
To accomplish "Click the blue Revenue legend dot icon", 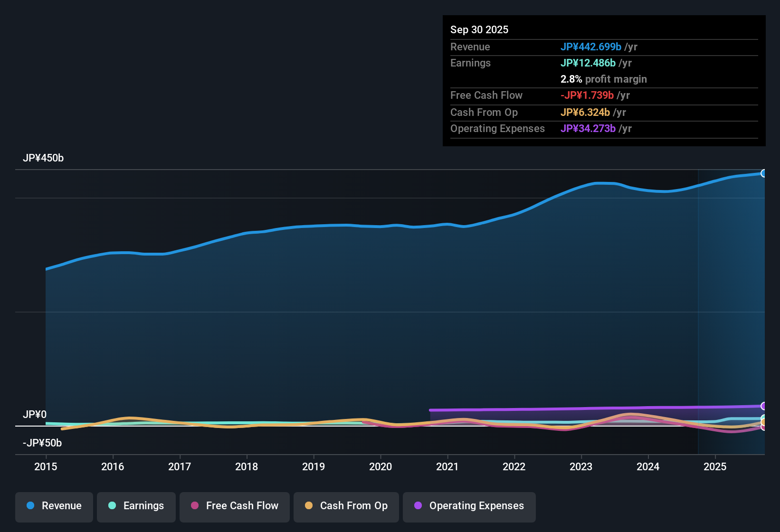I will (30, 506).
